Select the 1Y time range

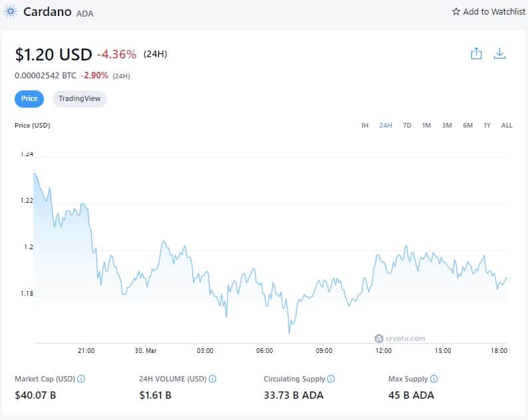pyautogui.click(x=487, y=126)
